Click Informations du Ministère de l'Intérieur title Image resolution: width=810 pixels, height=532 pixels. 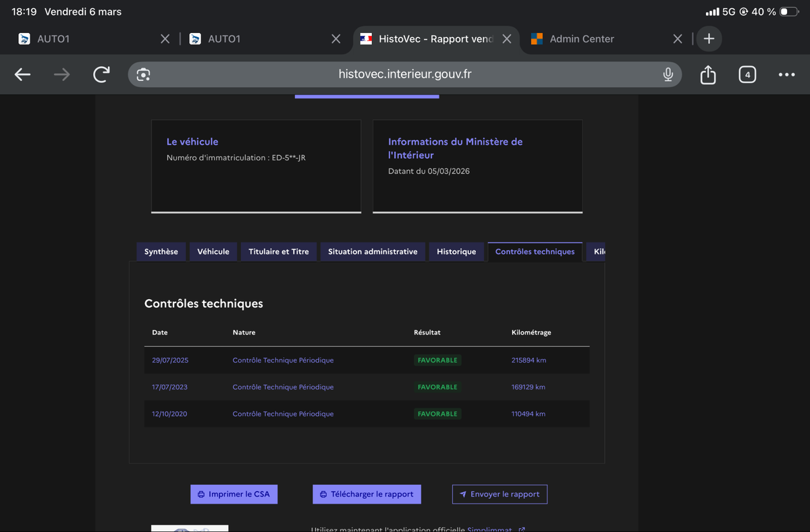pos(456,149)
